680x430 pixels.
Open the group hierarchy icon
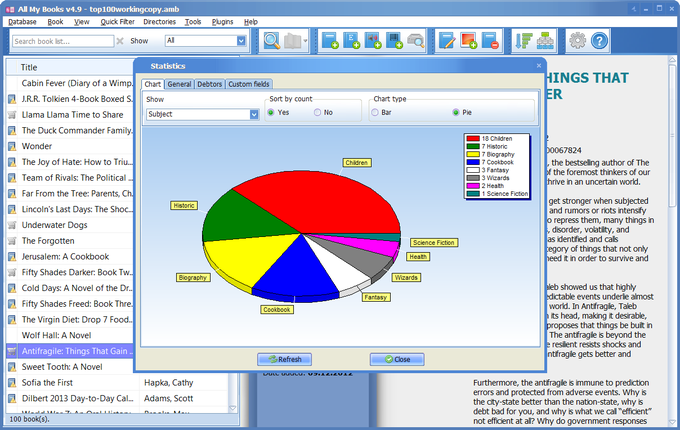pos(545,41)
